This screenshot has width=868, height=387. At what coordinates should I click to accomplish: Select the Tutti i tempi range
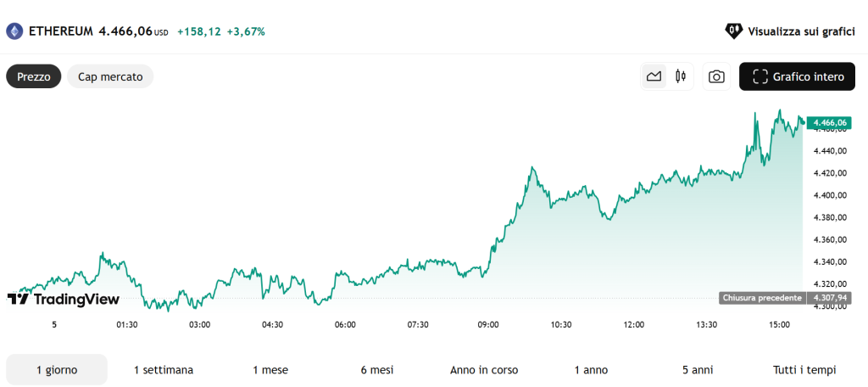pyautogui.click(x=804, y=370)
